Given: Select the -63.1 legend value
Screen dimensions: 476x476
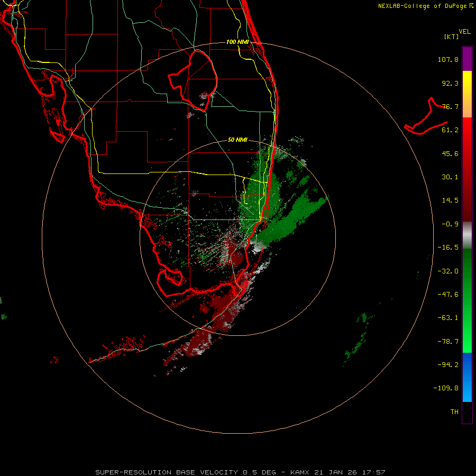Looking at the screenshot, I should point(448,318).
